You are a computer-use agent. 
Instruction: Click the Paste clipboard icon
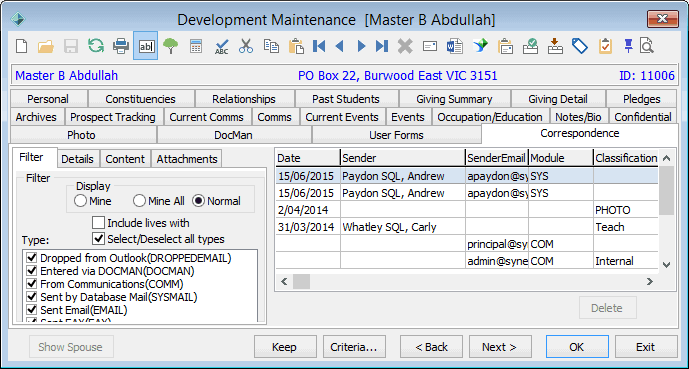296,46
